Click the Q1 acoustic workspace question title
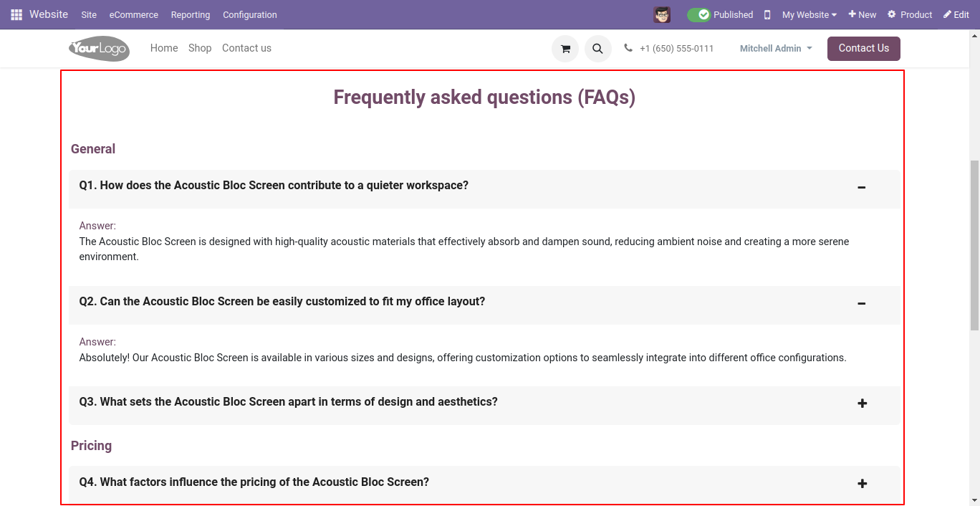 274,186
